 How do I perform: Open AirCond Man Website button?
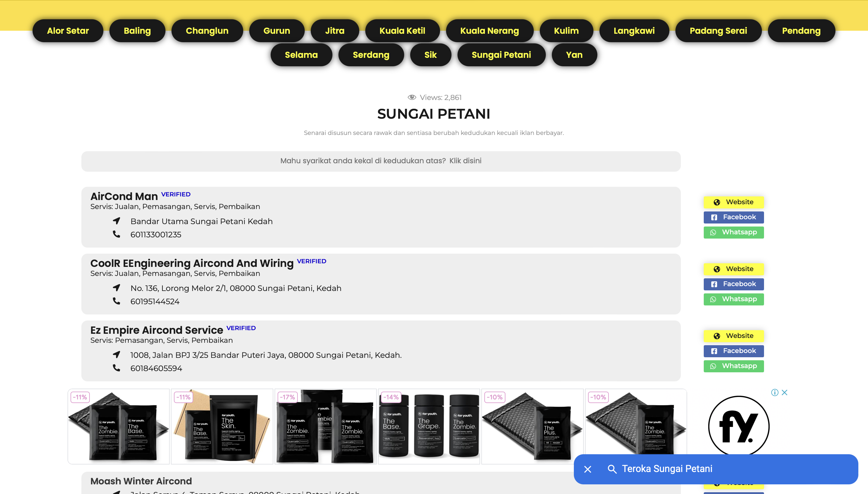(x=734, y=202)
